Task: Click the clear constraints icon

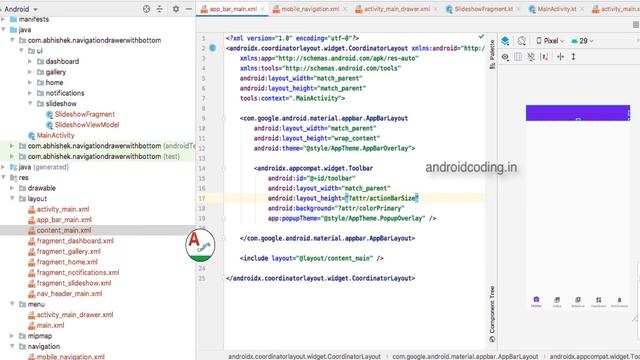Action: pos(531,57)
